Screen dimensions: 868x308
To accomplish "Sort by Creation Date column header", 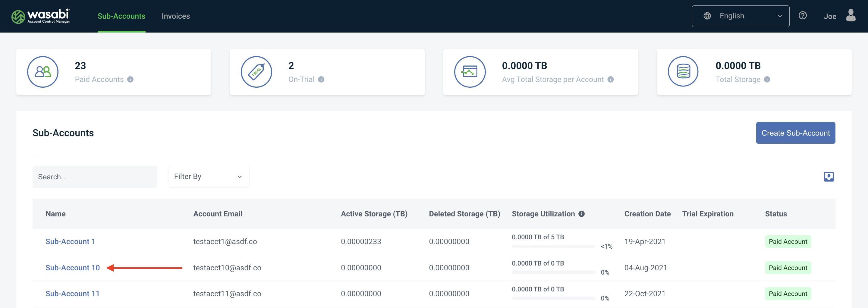I will pyautogui.click(x=647, y=214).
